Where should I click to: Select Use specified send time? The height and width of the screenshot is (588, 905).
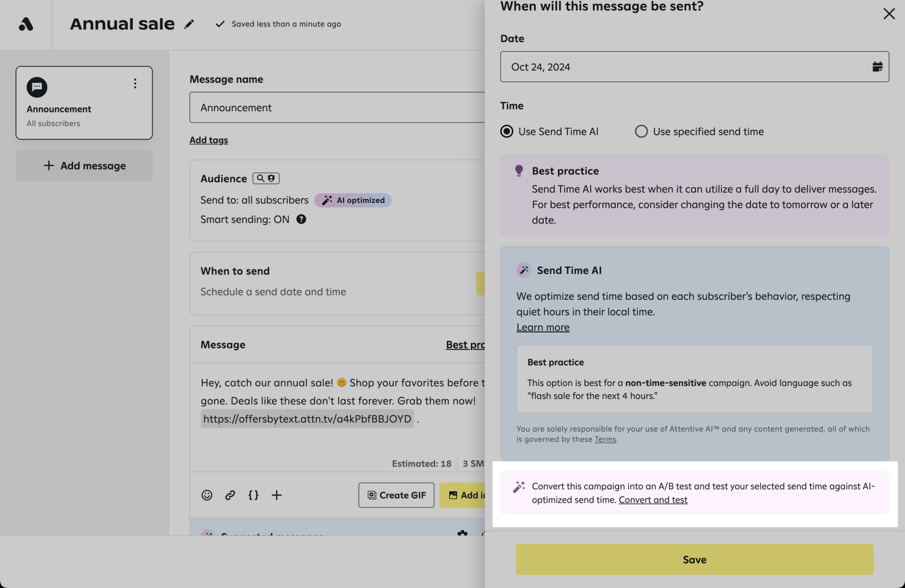pos(641,131)
